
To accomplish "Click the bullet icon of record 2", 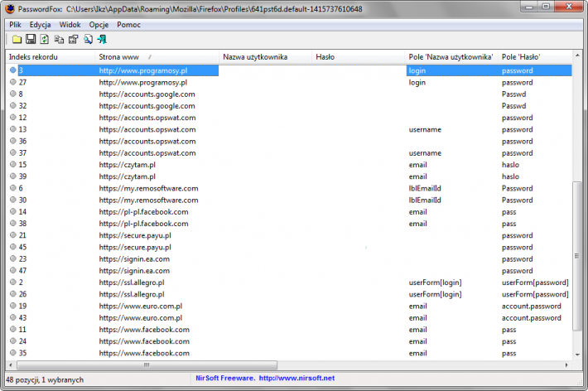I will [x=13, y=282].
